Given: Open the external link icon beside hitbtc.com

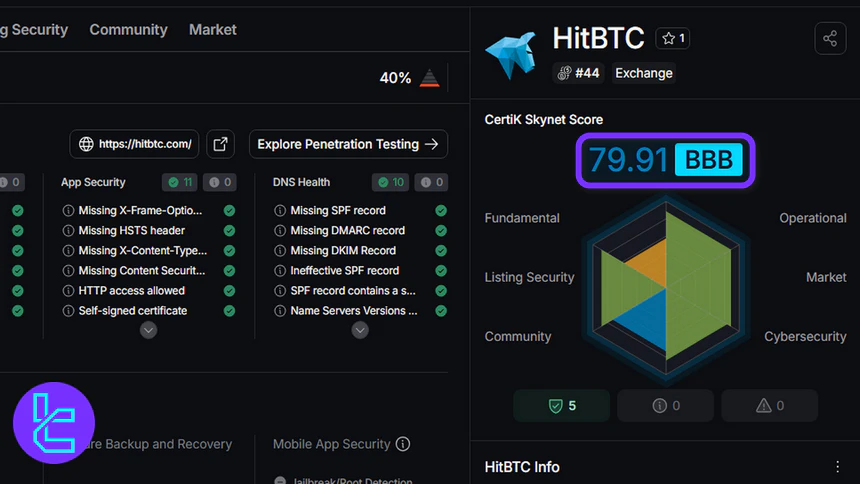Looking at the screenshot, I should tap(220, 144).
